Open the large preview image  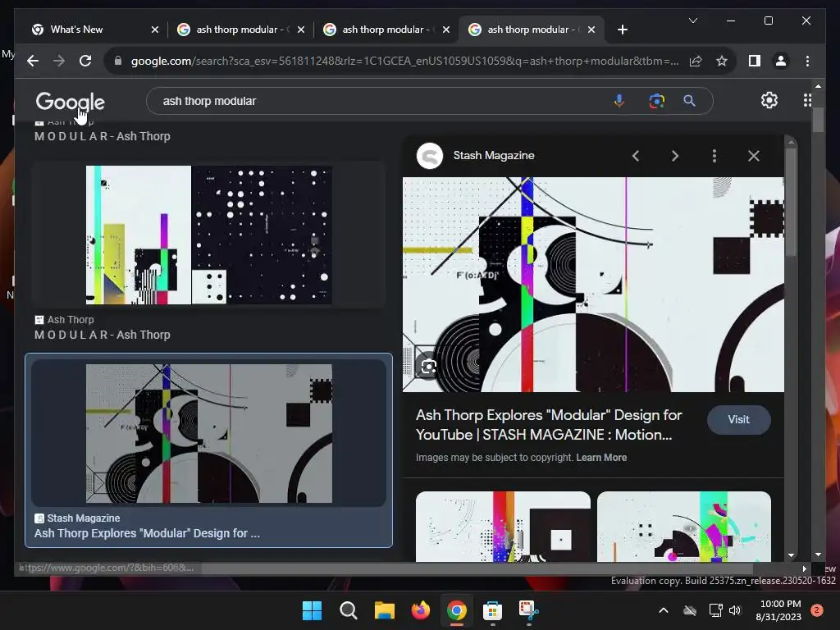[x=593, y=285]
